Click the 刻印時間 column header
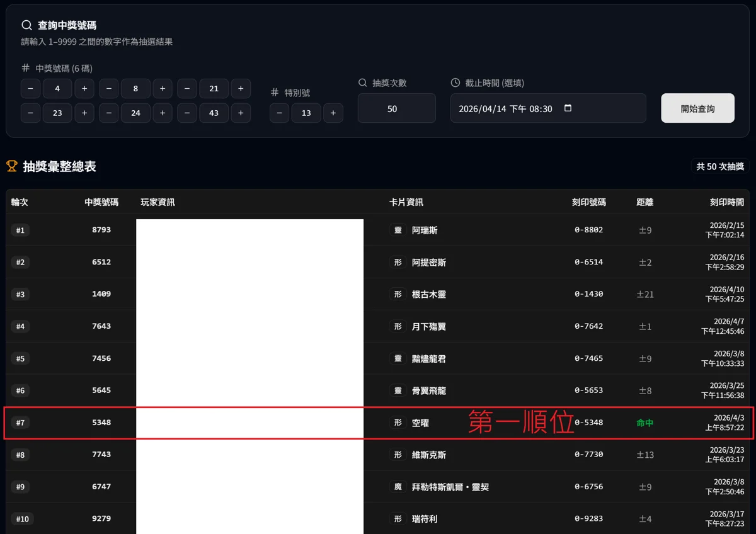 click(727, 202)
